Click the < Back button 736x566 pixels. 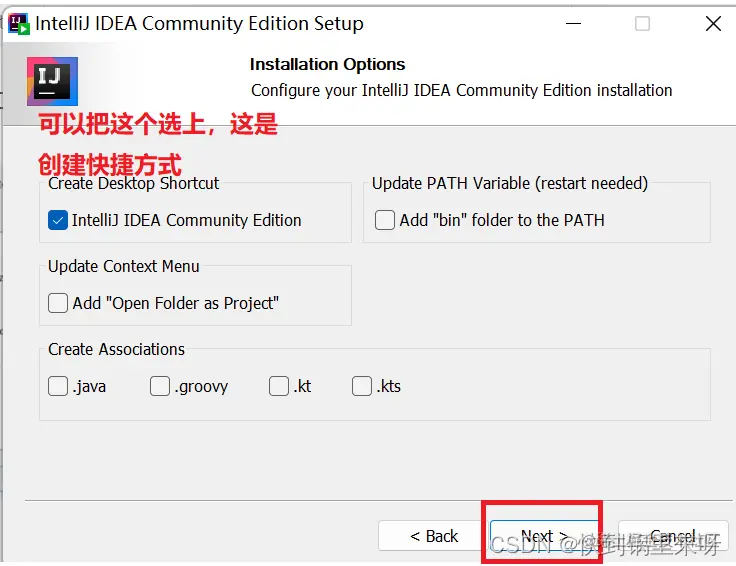pyautogui.click(x=433, y=535)
